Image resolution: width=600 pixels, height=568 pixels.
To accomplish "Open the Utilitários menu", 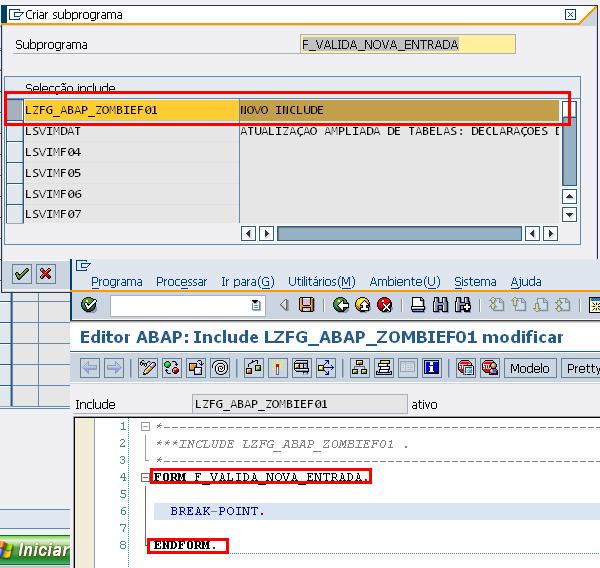I will pos(321,282).
